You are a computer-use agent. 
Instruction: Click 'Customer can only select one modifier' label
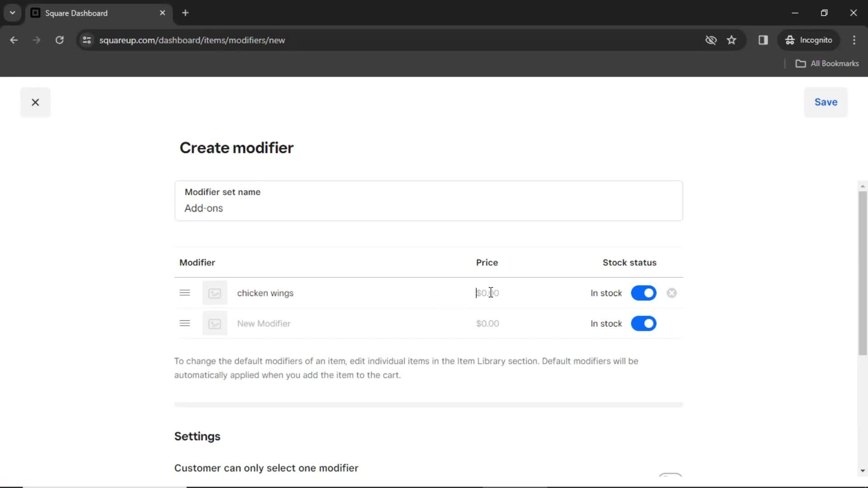click(x=266, y=468)
